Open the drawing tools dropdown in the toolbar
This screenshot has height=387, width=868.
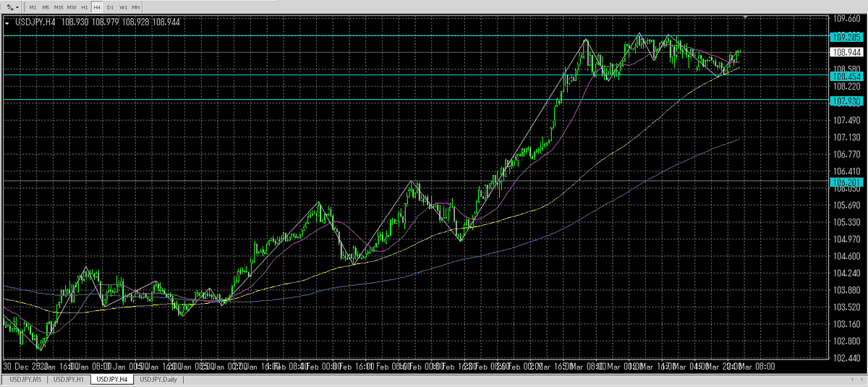[x=14, y=7]
